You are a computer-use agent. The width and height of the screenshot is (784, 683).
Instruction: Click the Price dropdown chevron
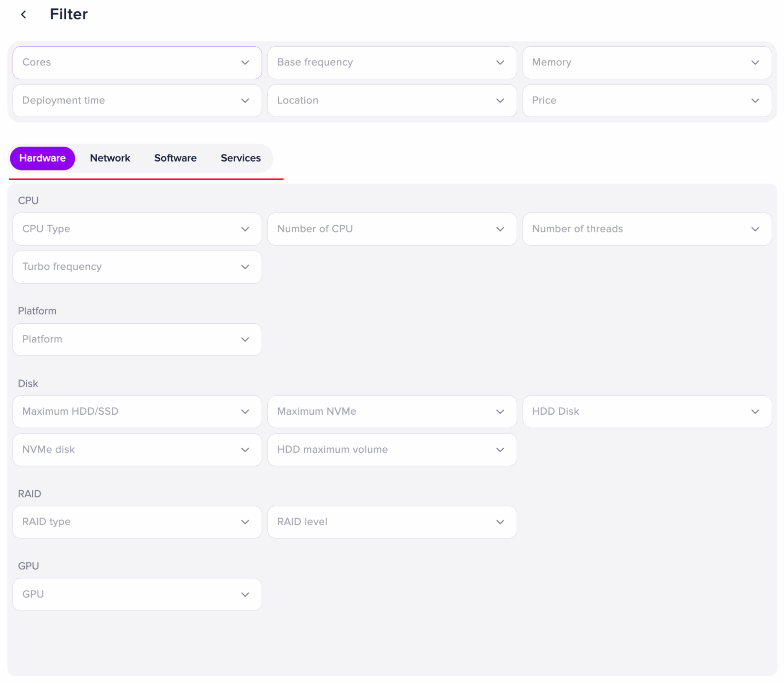pyautogui.click(x=755, y=101)
